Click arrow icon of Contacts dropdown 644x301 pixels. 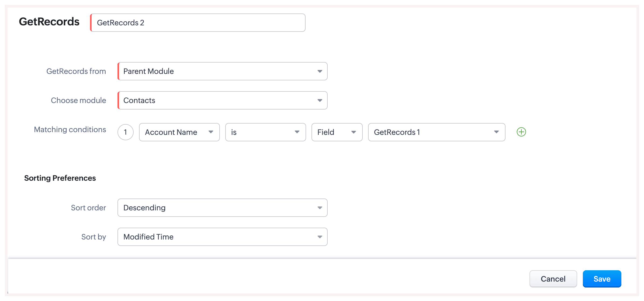pyautogui.click(x=320, y=101)
